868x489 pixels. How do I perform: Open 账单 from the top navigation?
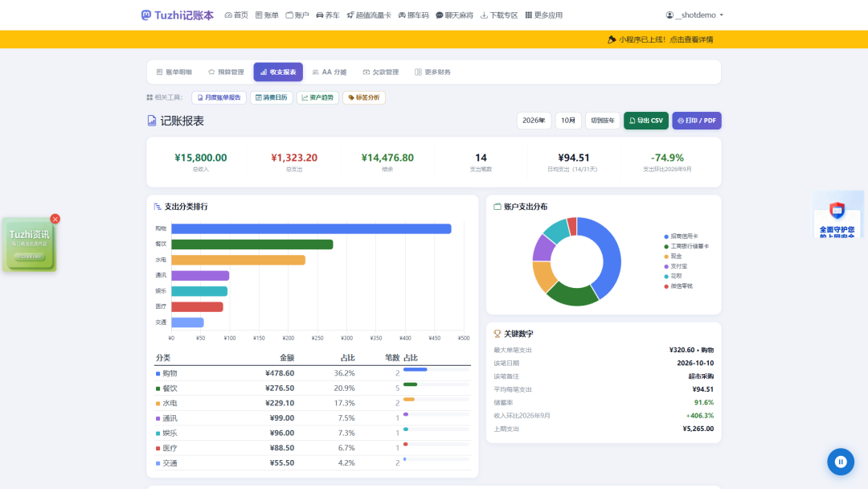tap(267, 15)
